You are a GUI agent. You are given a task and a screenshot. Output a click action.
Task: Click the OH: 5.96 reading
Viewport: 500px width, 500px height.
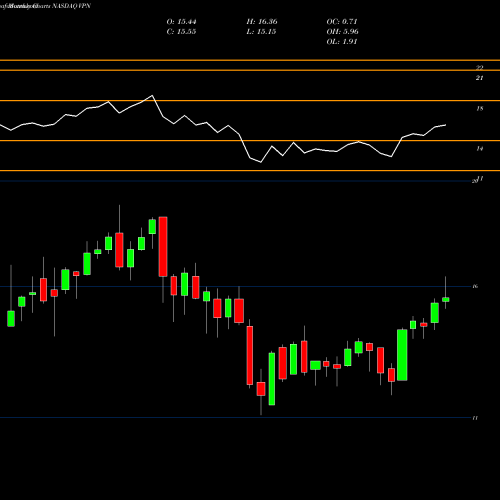click(x=342, y=32)
